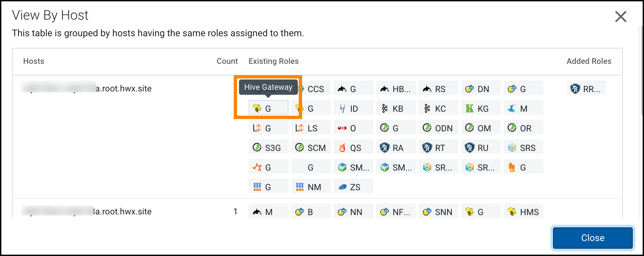
Task: Click the Phoenix Query Server QS icon
Action: pos(353,147)
